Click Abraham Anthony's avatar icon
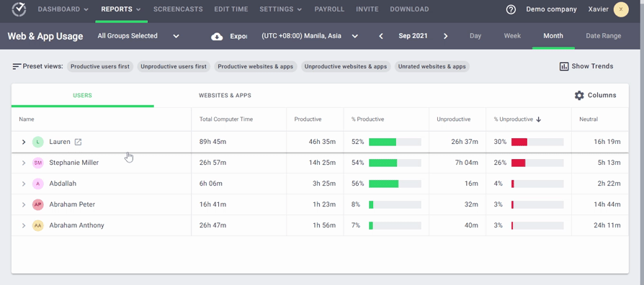The width and height of the screenshot is (644, 285). [x=37, y=225]
